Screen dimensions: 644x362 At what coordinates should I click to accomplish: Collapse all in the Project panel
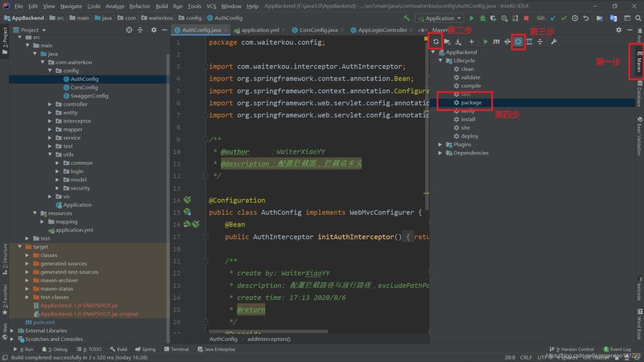pos(140,30)
